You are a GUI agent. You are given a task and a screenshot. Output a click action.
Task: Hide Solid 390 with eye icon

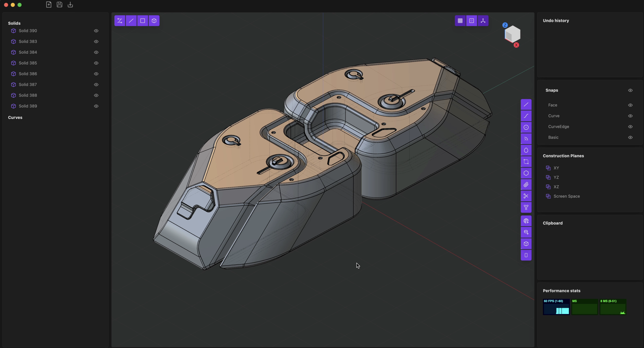96,31
